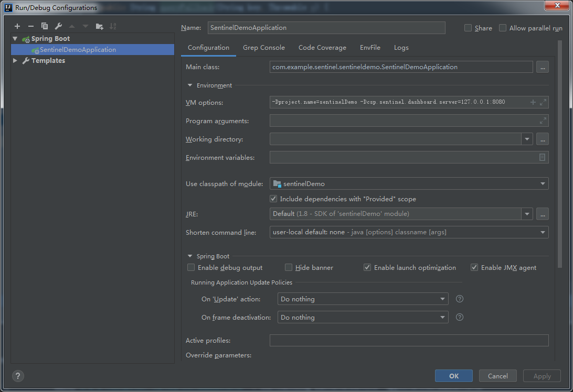Open JRE dropdown list
573x392 pixels.
pyautogui.click(x=527, y=214)
